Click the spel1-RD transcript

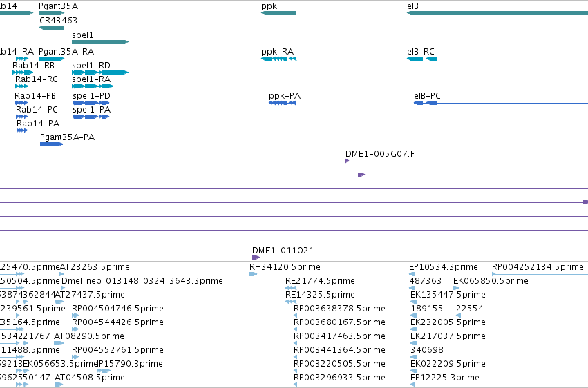coord(100,72)
